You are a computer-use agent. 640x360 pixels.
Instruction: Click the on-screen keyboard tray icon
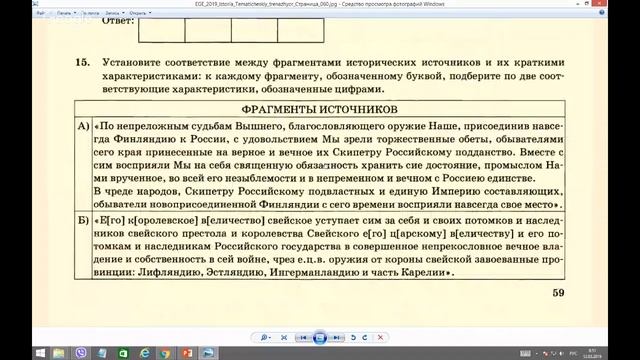click(525, 353)
